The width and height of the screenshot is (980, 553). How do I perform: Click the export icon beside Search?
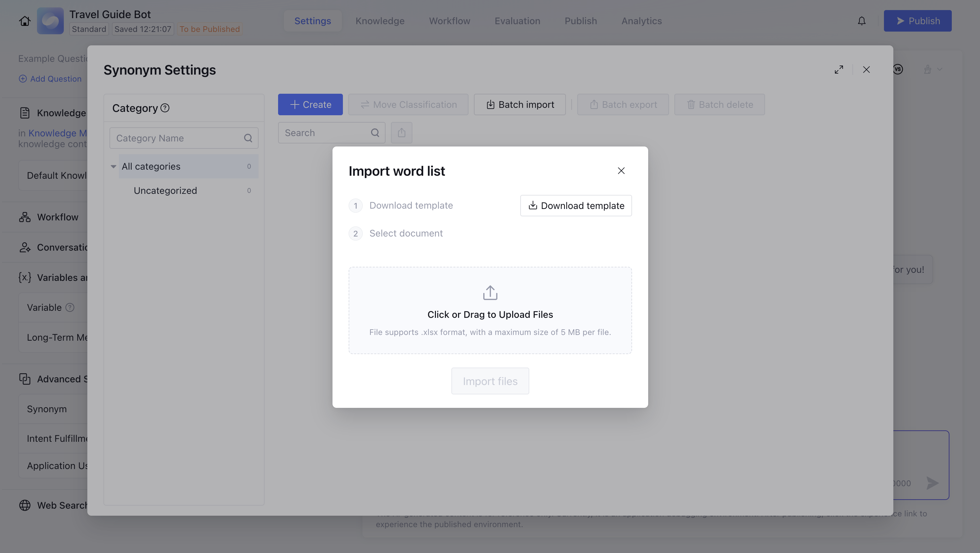point(401,133)
